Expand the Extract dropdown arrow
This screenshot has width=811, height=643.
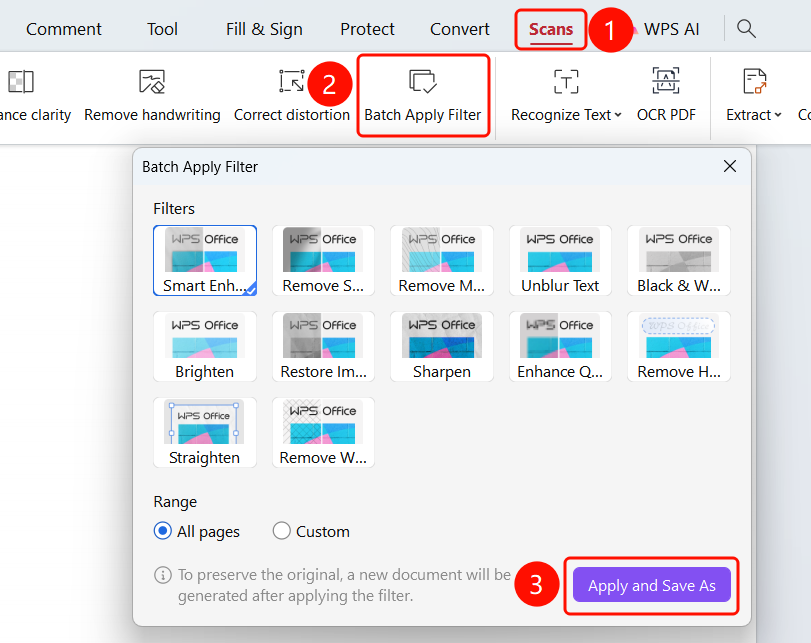[x=778, y=115]
